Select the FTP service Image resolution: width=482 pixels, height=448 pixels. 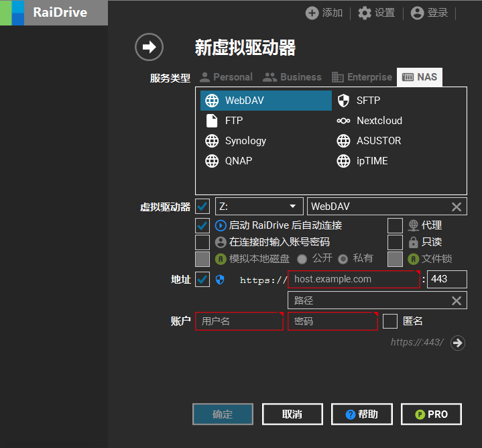point(266,121)
